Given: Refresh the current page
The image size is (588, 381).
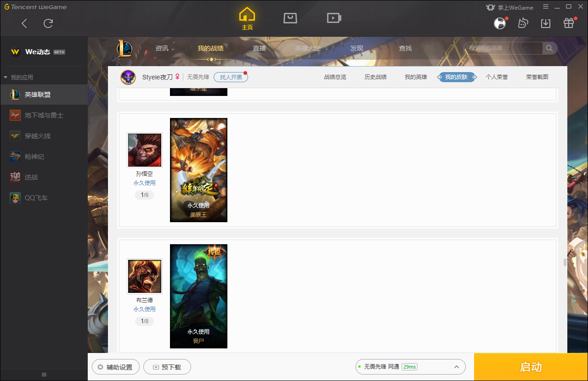Looking at the screenshot, I should [x=48, y=23].
